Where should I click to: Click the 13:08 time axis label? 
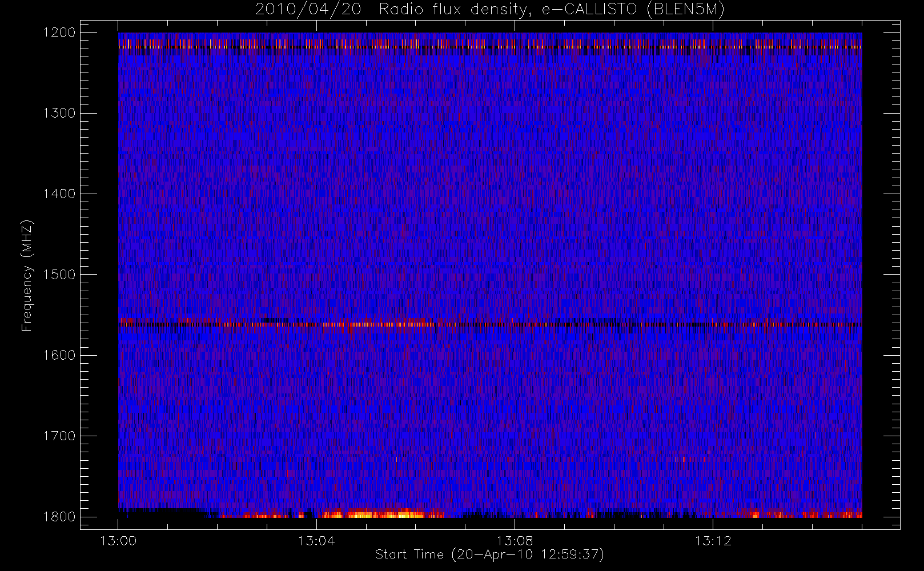pyautogui.click(x=515, y=541)
